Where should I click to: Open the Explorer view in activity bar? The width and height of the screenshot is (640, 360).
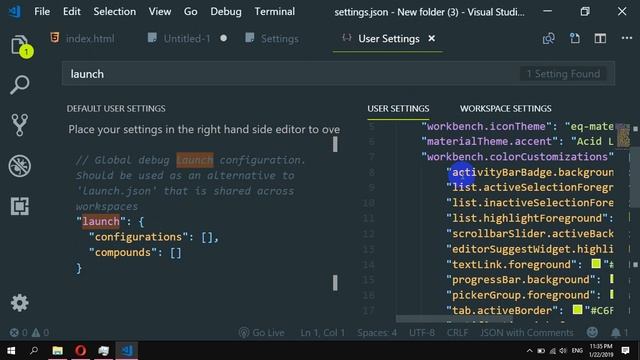(20, 46)
